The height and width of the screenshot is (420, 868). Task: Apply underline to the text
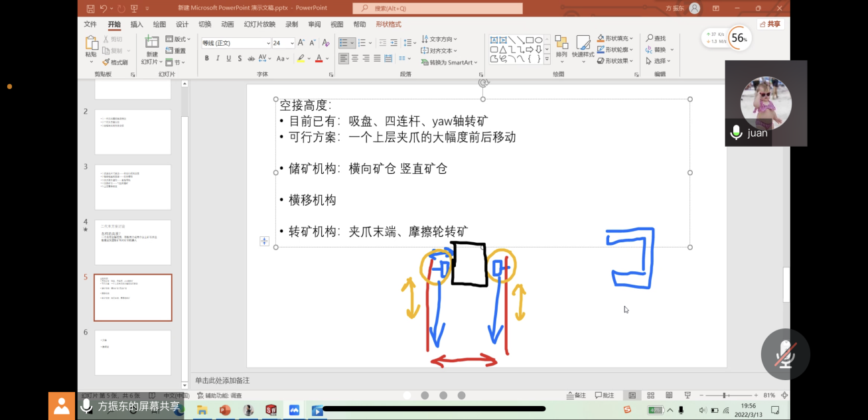click(228, 58)
